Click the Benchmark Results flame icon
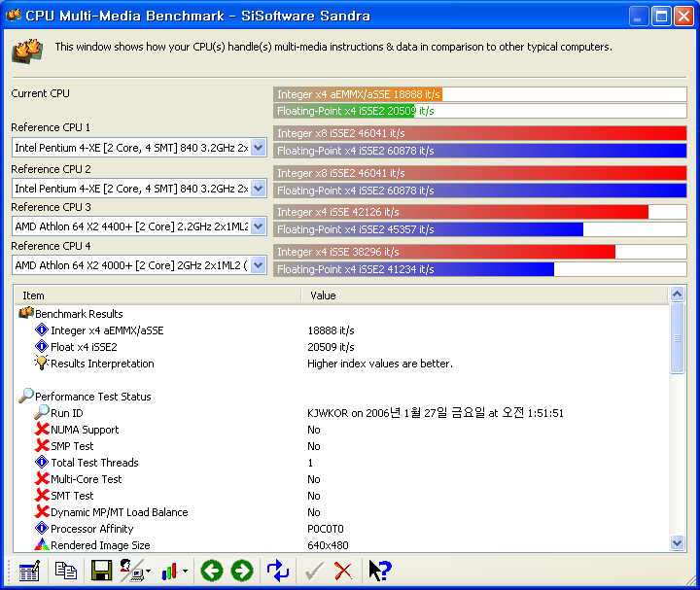 pos(26,313)
